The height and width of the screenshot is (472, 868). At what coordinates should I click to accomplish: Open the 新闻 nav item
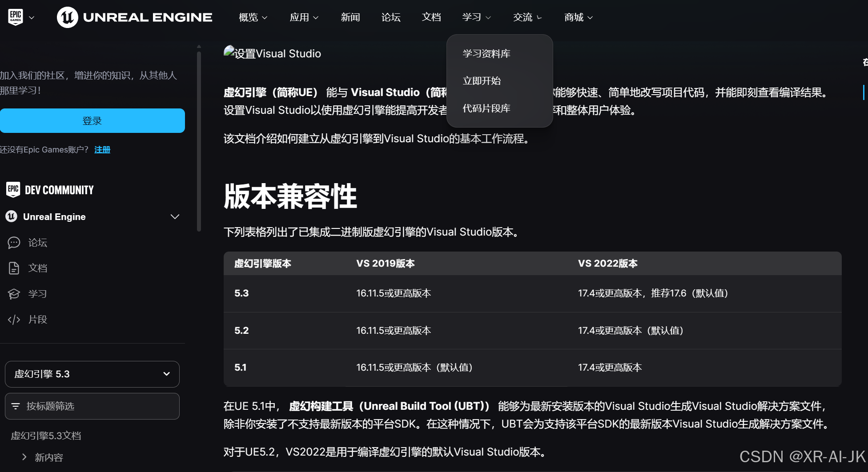(x=350, y=17)
